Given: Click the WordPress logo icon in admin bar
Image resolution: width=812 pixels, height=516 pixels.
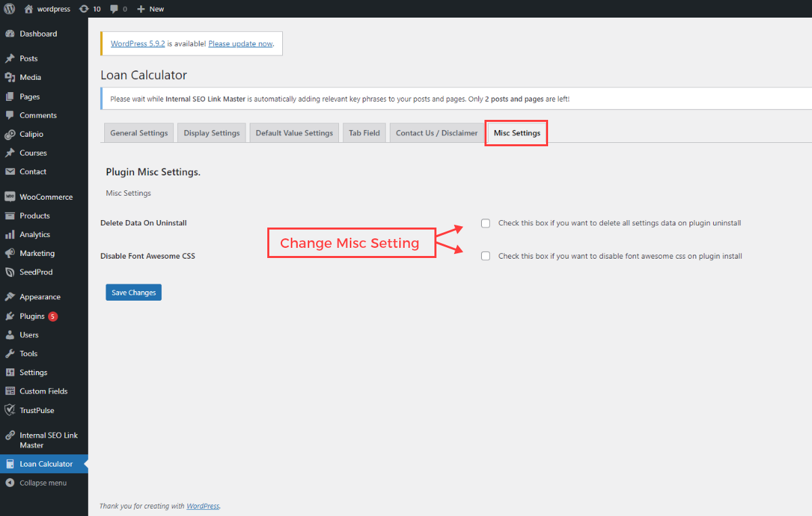Looking at the screenshot, I should point(9,9).
